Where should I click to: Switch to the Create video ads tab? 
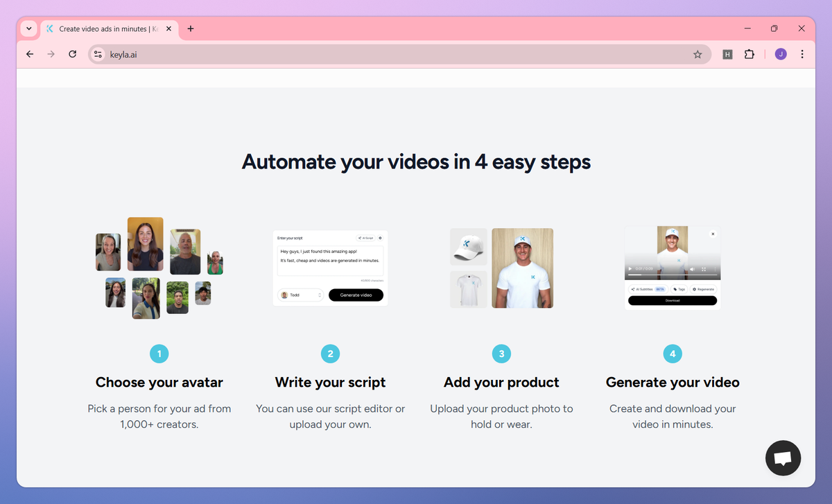click(104, 29)
